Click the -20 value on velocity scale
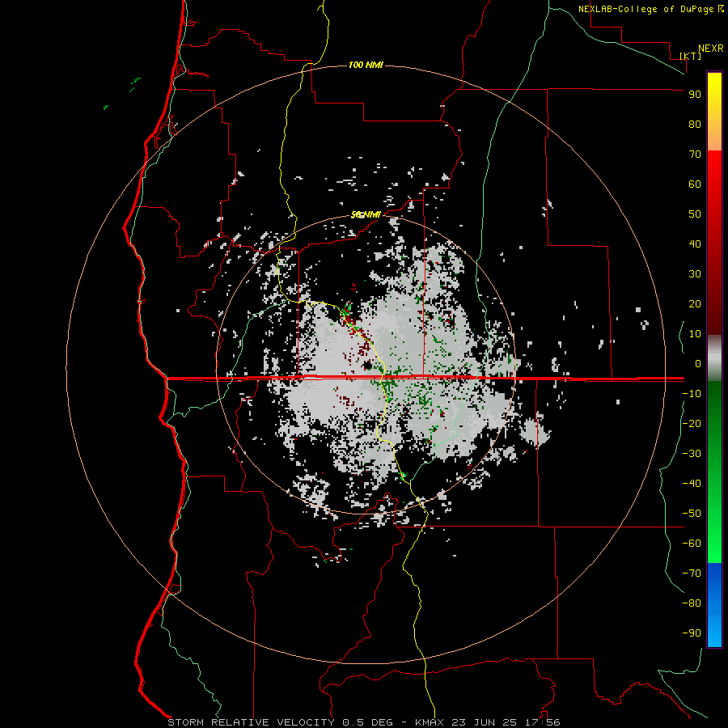The width and height of the screenshot is (728, 728). pos(692,423)
